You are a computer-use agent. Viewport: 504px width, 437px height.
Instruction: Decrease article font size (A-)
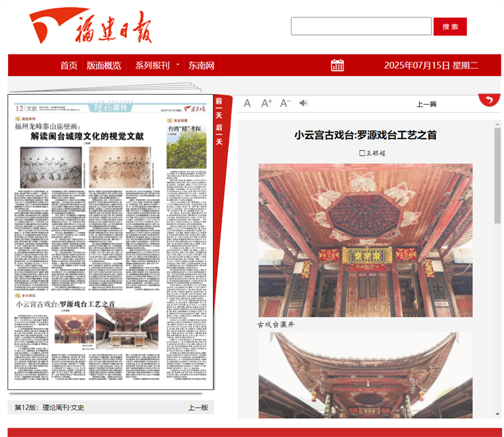coord(286,103)
